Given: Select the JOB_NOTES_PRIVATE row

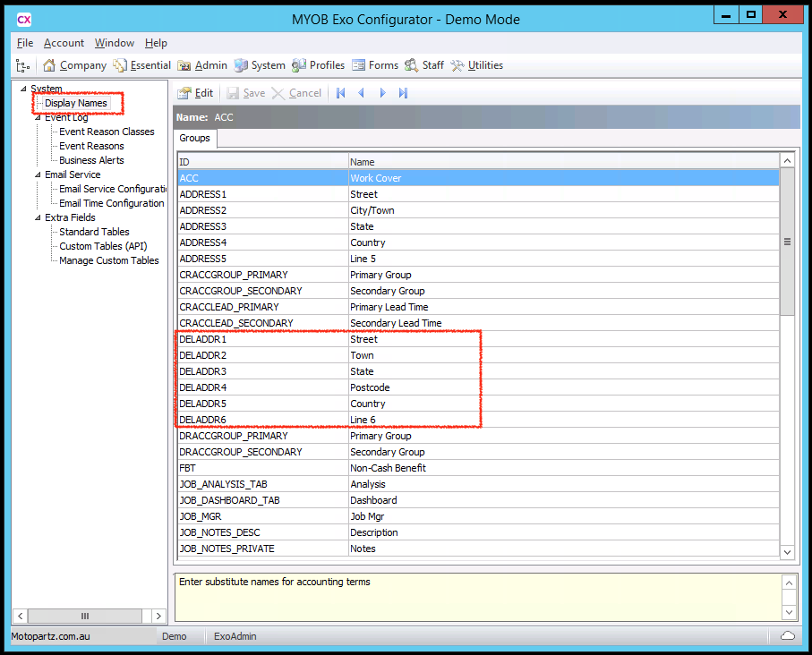Looking at the screenshot, I should [478, 549].
